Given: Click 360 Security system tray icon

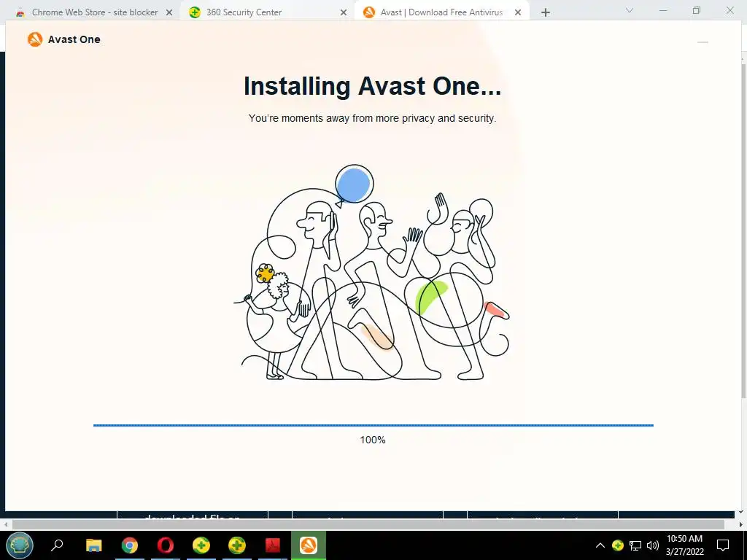Looking at the screenshot, I should pyautogui.click(x=618, y=545).
